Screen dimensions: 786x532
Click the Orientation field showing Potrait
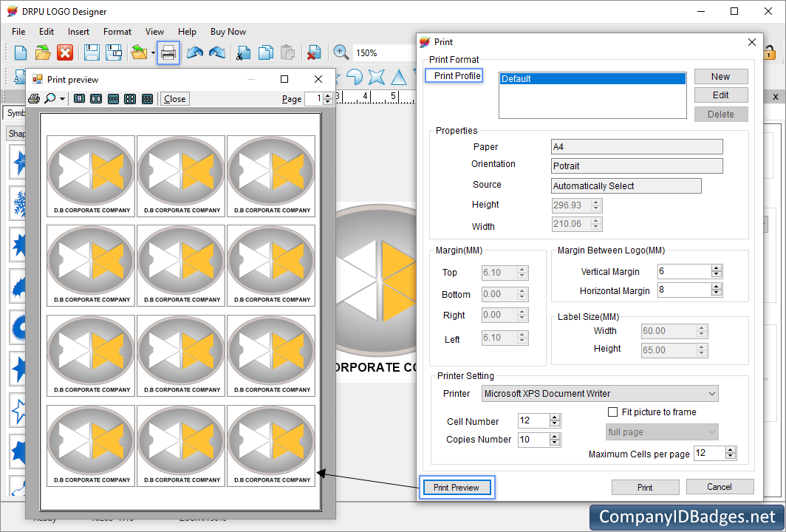coord(637,166)
